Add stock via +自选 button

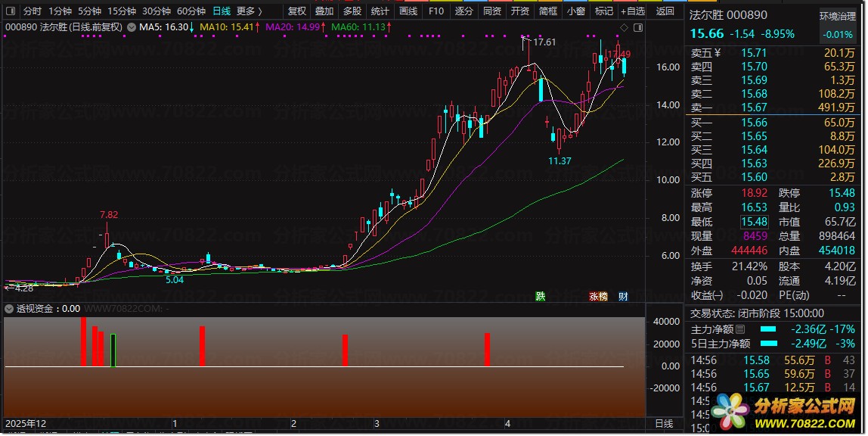click(633, 11)
